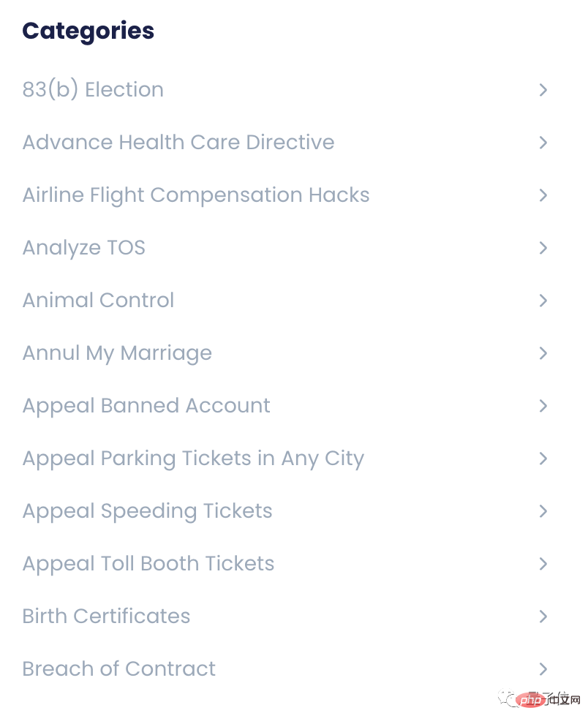Viewport: 588px width, 724px height.
Task: Expand the Appeal Speeding Tickets chevron
Action: tap(543, 511)
